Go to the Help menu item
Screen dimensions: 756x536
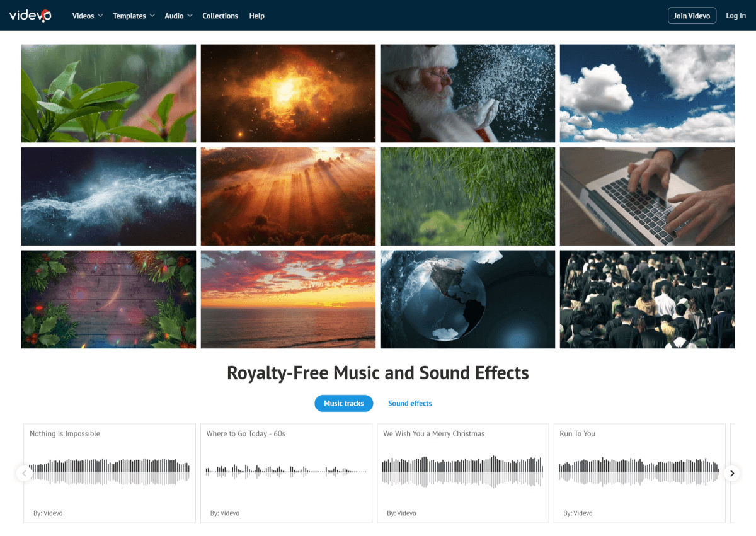(257, 16)
